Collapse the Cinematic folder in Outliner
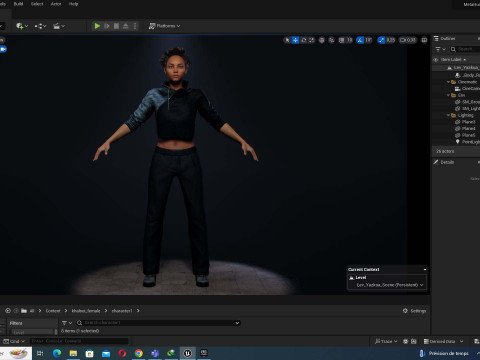This screenshot has height=360, width=480. click(448, 82)
